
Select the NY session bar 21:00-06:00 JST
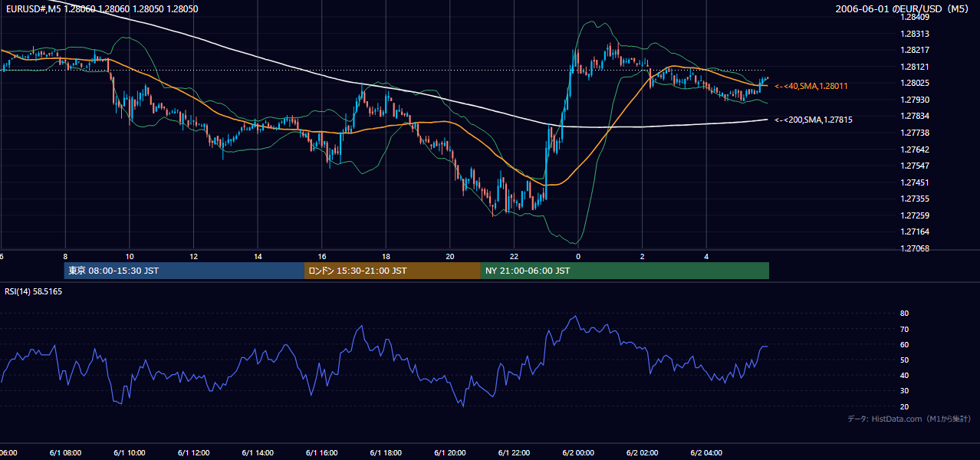click(x=625, y=271)
